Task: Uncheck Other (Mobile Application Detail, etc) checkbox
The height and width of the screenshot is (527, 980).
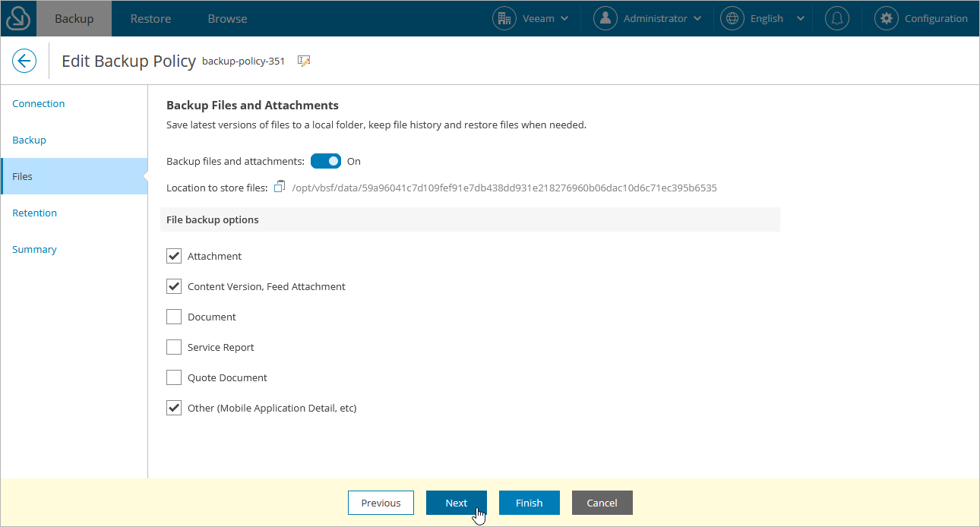Action: point(174,408)
